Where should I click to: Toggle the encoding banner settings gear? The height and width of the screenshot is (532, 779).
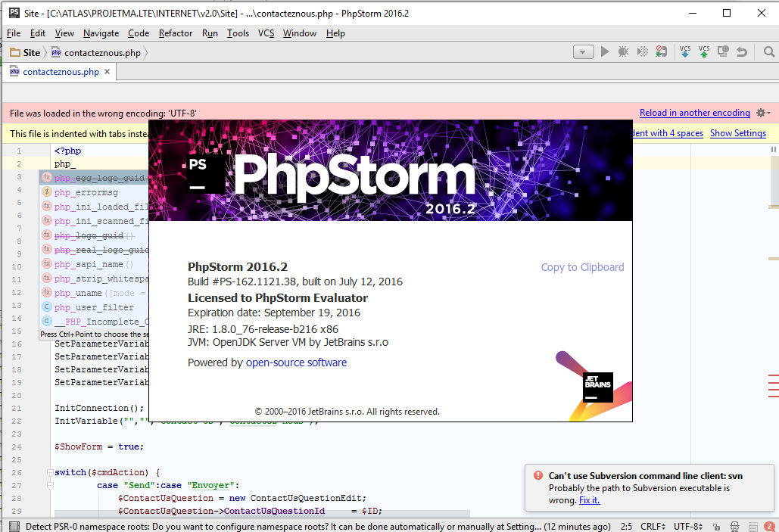pos(762,112)
